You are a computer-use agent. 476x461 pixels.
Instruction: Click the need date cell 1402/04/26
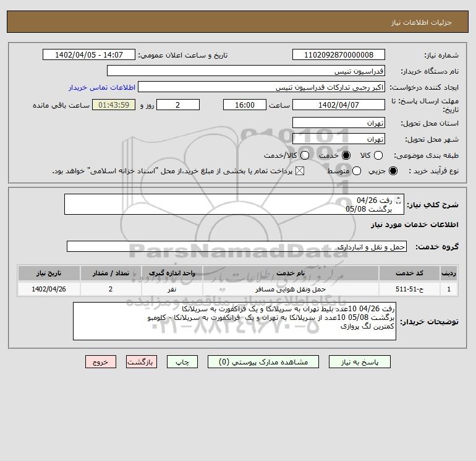point(49,289)
